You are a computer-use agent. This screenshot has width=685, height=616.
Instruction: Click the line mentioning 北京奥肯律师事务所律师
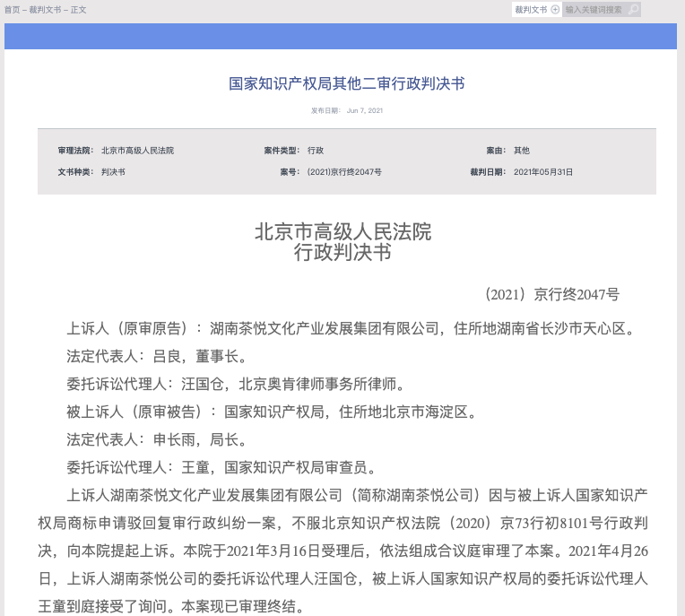click(237, 384)
